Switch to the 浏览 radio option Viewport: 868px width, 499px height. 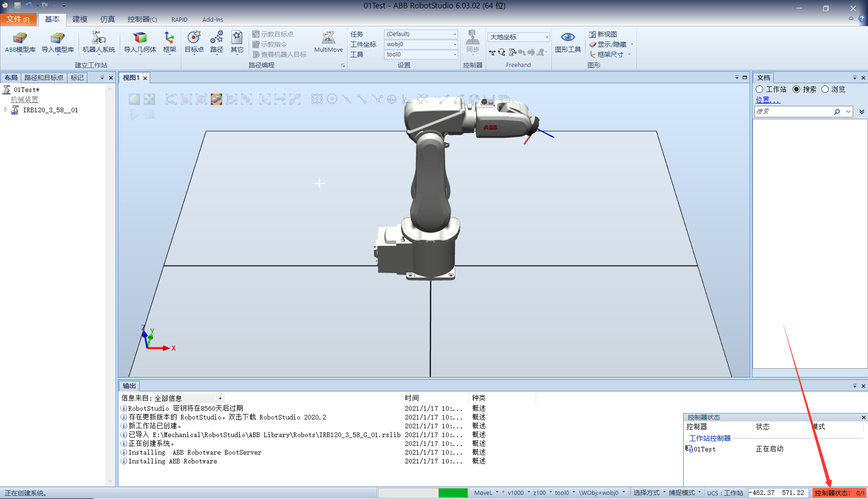pos(825,89)
